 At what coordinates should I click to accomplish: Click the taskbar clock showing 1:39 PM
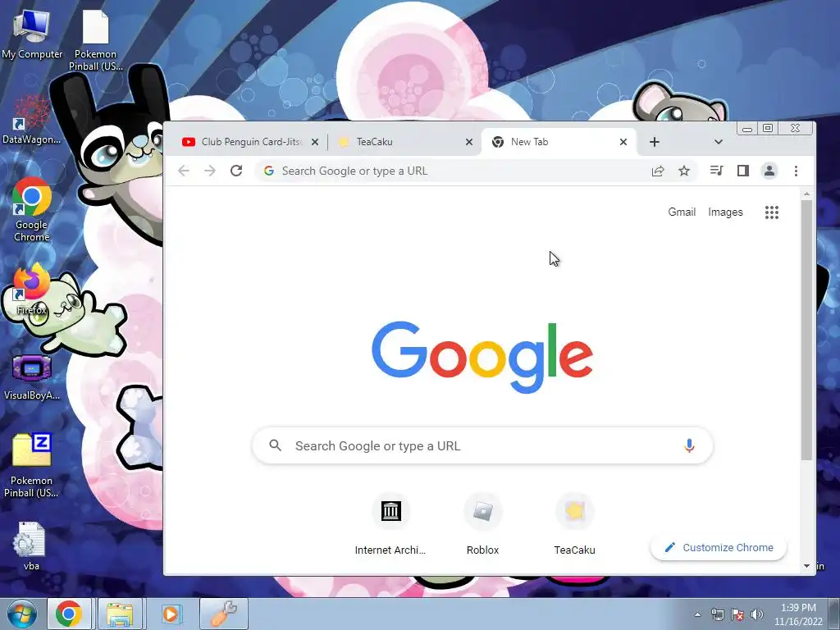[797, 614]
